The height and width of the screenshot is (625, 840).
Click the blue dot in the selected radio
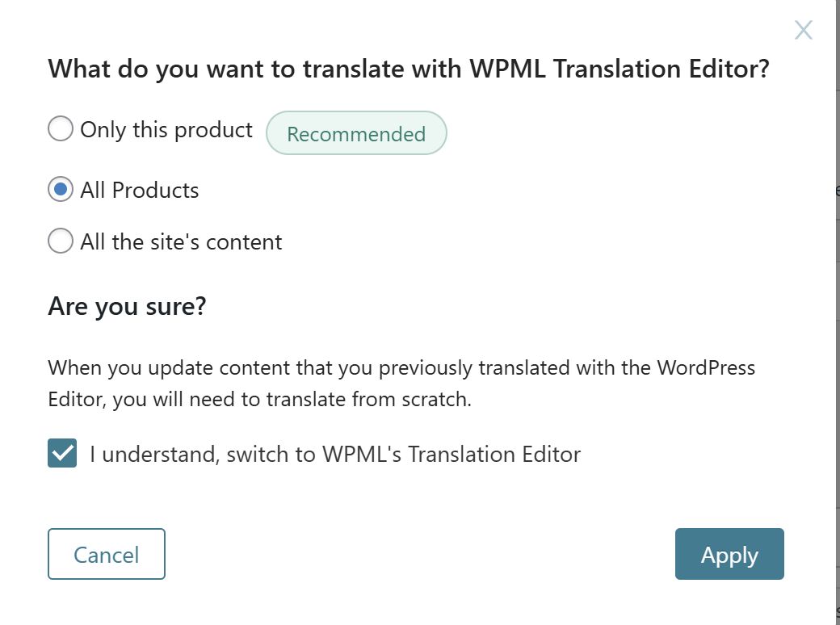[61, 190]
